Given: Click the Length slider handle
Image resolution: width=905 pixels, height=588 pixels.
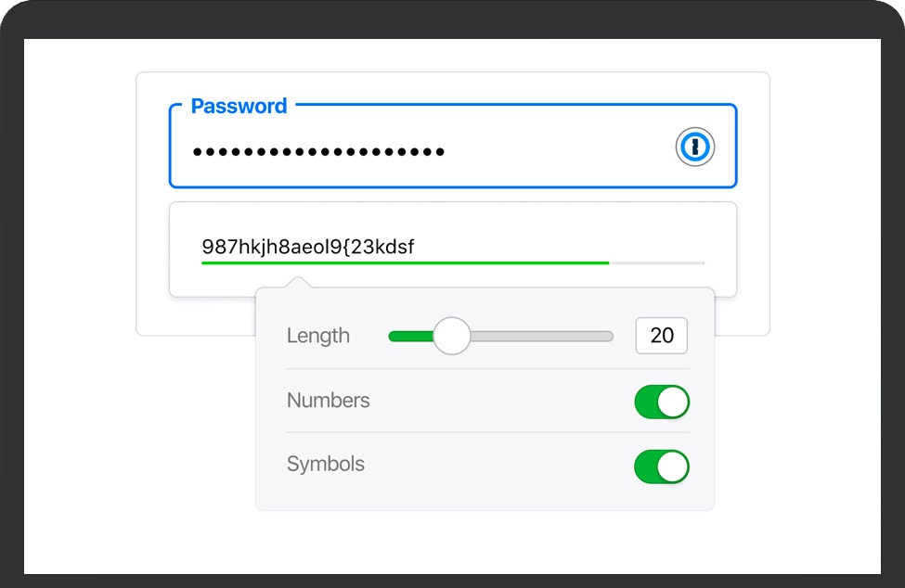Looking at the screenshot, I should click(x=452, y=336).
